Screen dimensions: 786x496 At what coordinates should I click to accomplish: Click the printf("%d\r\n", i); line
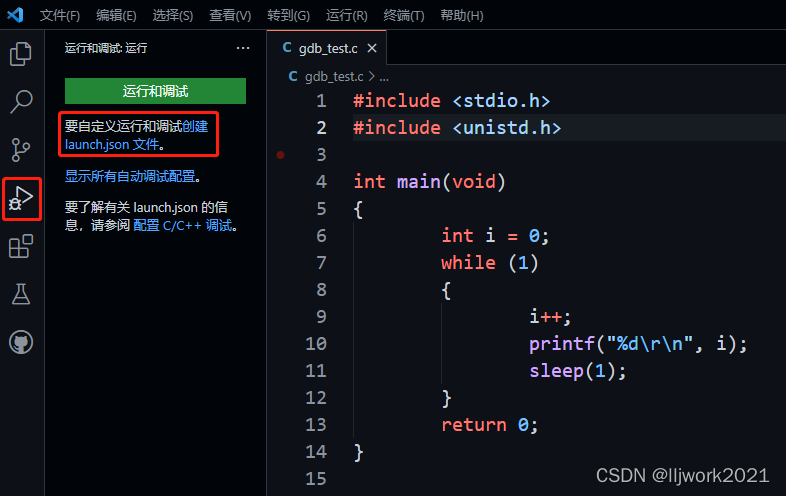click(638, 344)
